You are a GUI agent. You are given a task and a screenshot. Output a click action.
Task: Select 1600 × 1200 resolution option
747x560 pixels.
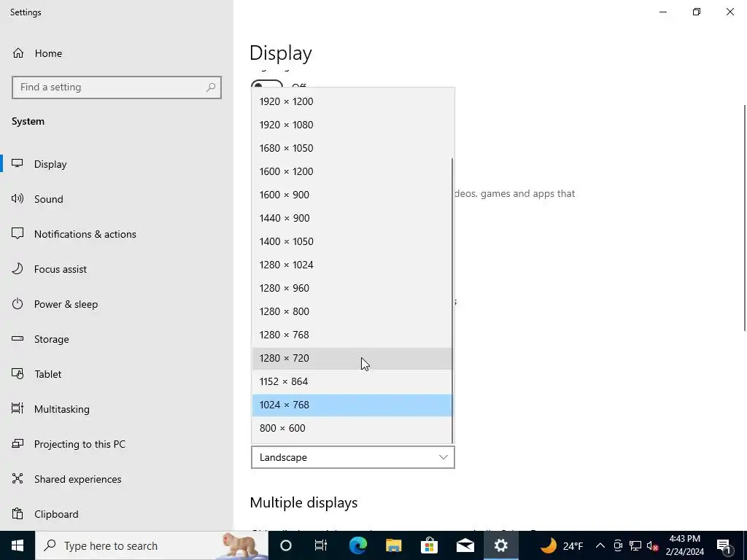352,171
